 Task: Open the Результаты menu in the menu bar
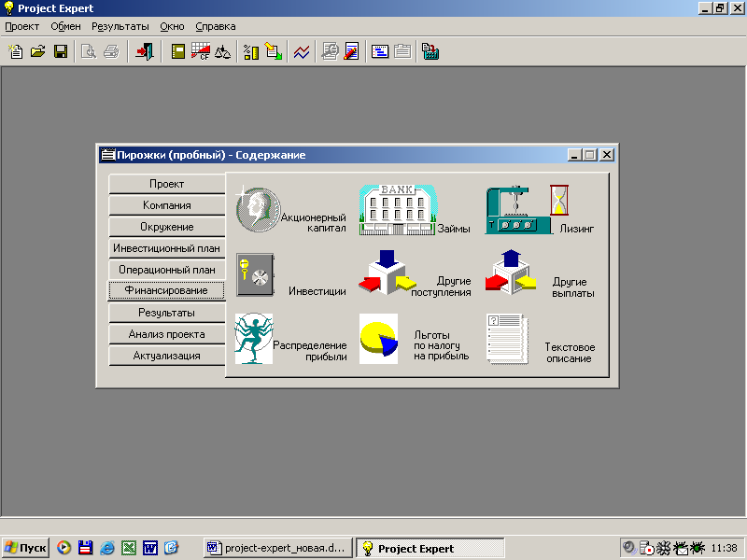point(120,27)
